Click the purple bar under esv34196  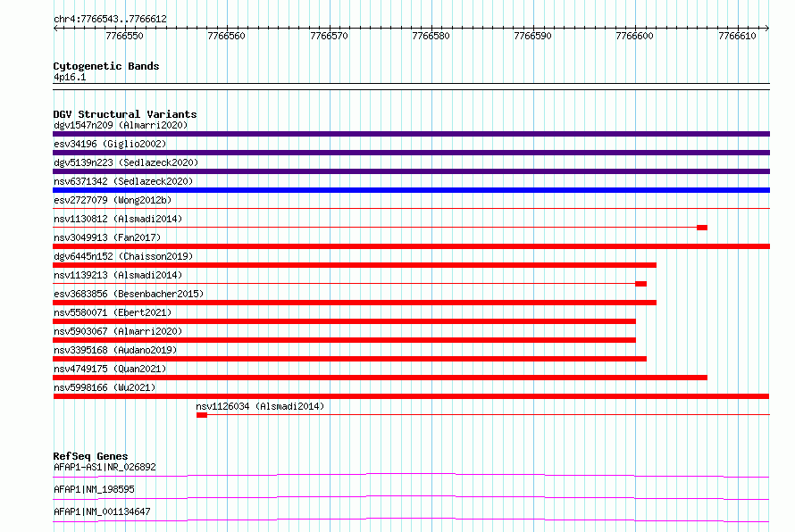411,153
